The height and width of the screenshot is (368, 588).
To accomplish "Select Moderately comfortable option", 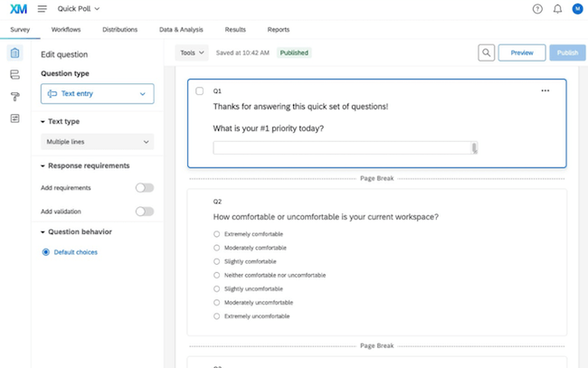I will tap(217, 248).
